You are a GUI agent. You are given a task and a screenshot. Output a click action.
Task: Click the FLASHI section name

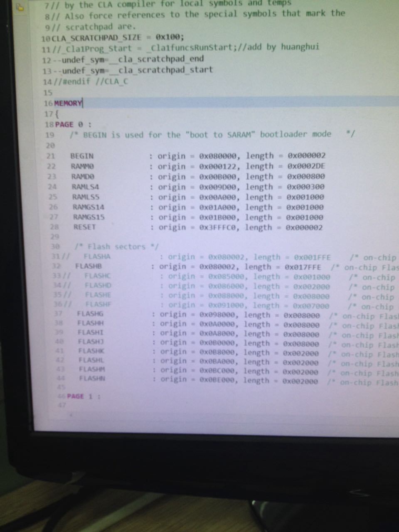point(91,332)
